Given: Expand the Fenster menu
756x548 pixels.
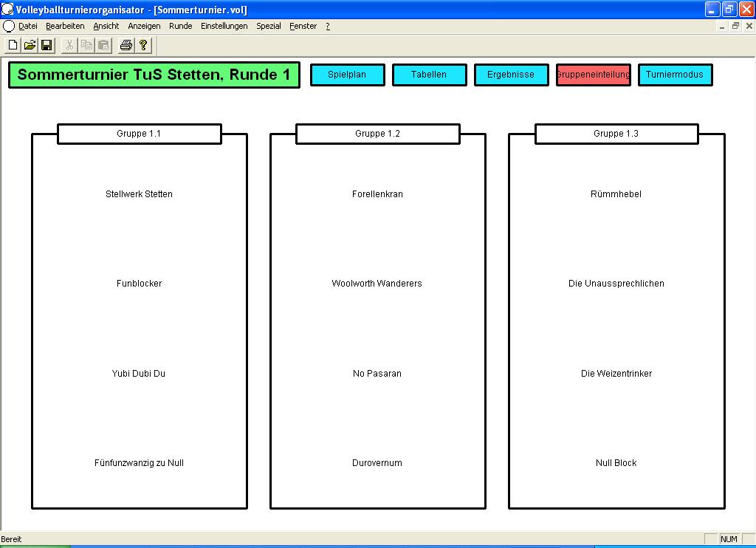Looking at the screenshot, I should coord(303,26).
